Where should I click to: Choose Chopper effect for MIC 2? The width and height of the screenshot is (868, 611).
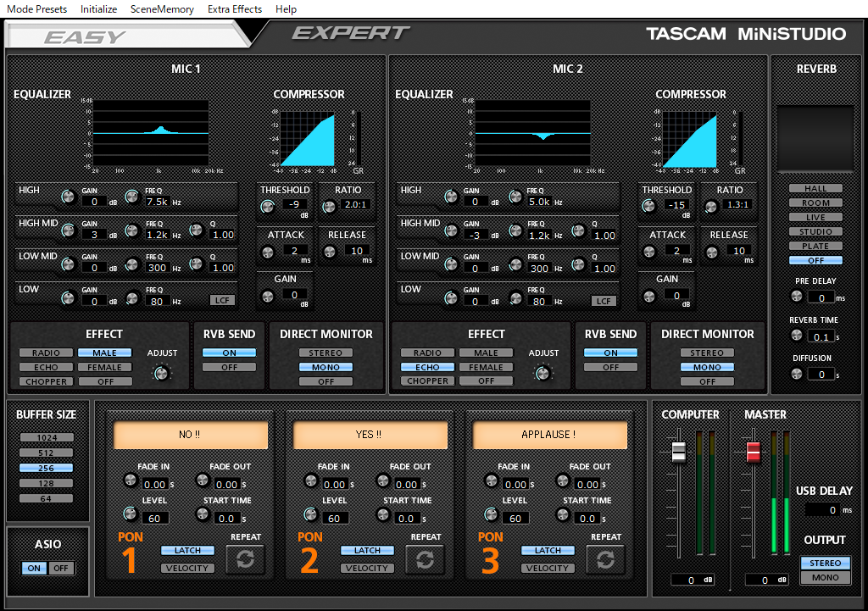(x=427, y=381)
